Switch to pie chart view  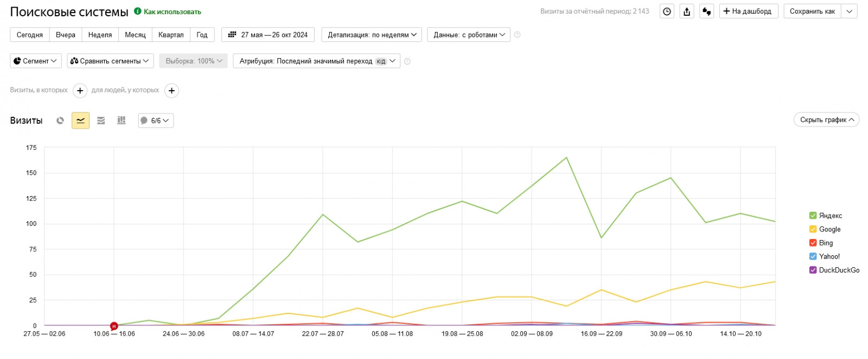[60, 121]
